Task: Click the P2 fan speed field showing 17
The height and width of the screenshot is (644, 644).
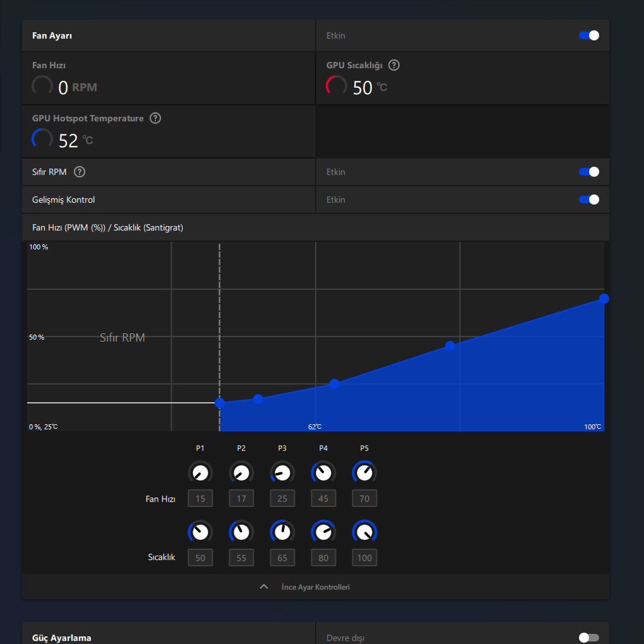Action: (x=241, y=498)
